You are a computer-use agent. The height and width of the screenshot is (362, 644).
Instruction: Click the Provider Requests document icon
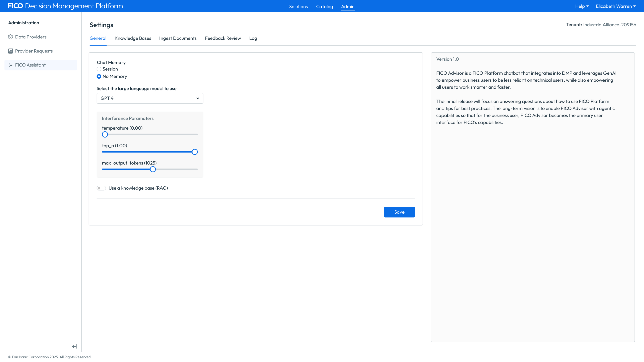10,51
